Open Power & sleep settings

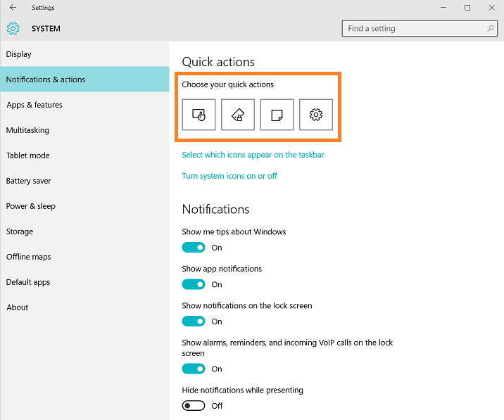coord(85,206)
